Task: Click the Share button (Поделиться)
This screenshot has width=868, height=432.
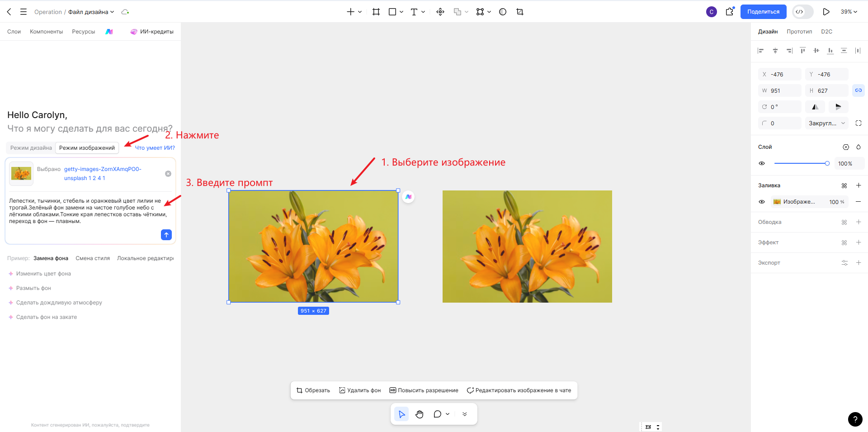Action: pyautogui.click(x=763, y=12)
